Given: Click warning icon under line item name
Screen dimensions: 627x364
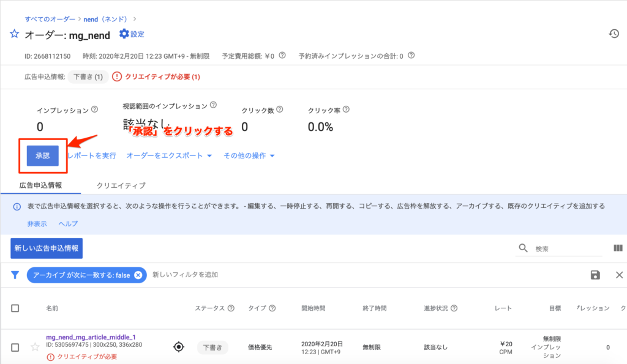Looking at the screenshot, I should 50,357.
